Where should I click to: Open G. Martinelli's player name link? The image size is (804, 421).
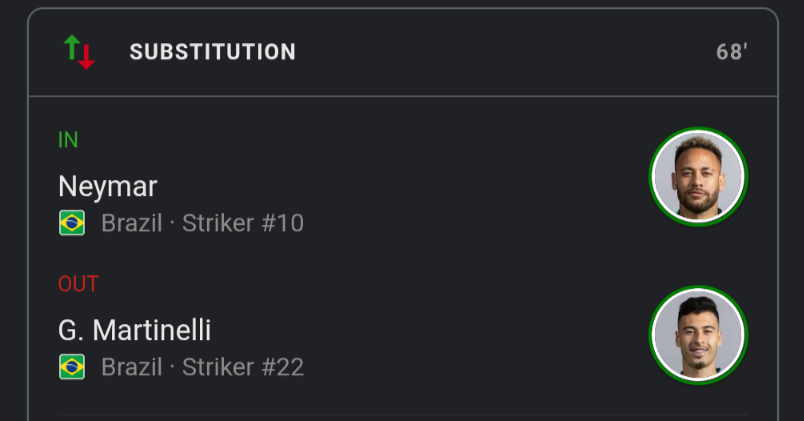pyautogui.click(x=134, y=330)
